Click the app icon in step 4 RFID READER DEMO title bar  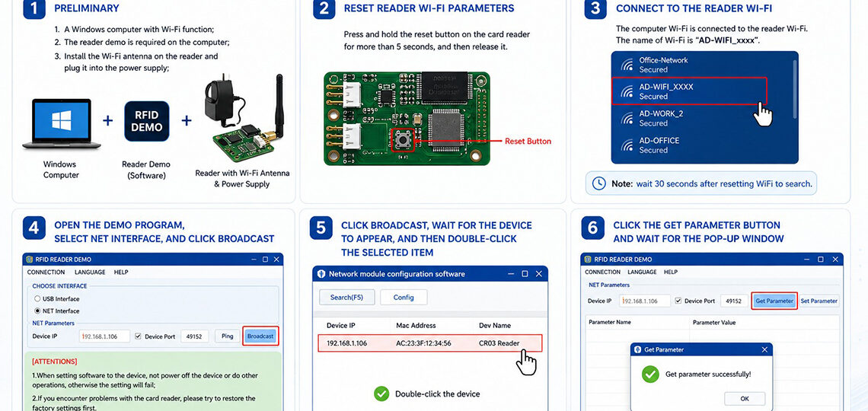coord(31,260)
